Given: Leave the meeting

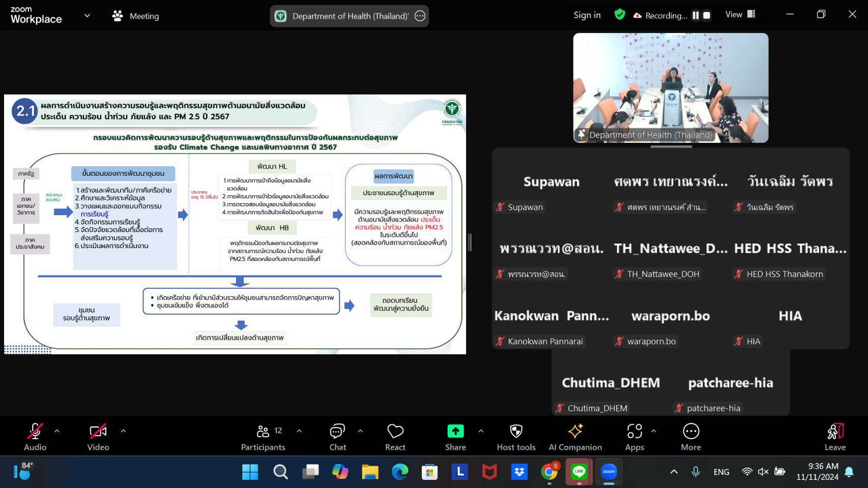Looking at the screenshot, I should [834, 437].
